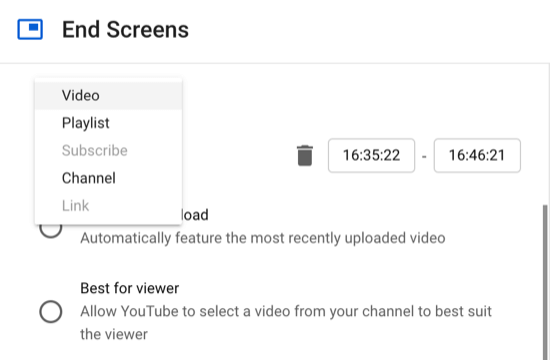Click the 16:46:21 end time field
Screen dimensions: 550x360
pos(477,155)
